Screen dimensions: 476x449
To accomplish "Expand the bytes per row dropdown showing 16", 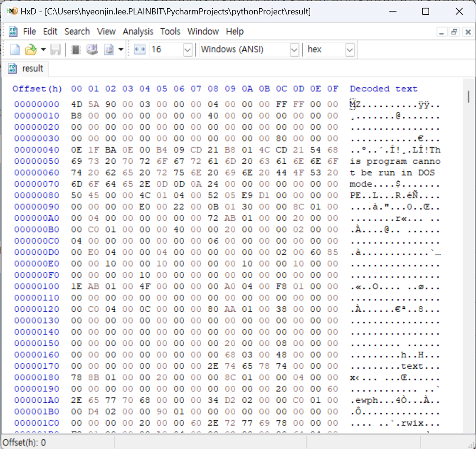I will 187,50.
